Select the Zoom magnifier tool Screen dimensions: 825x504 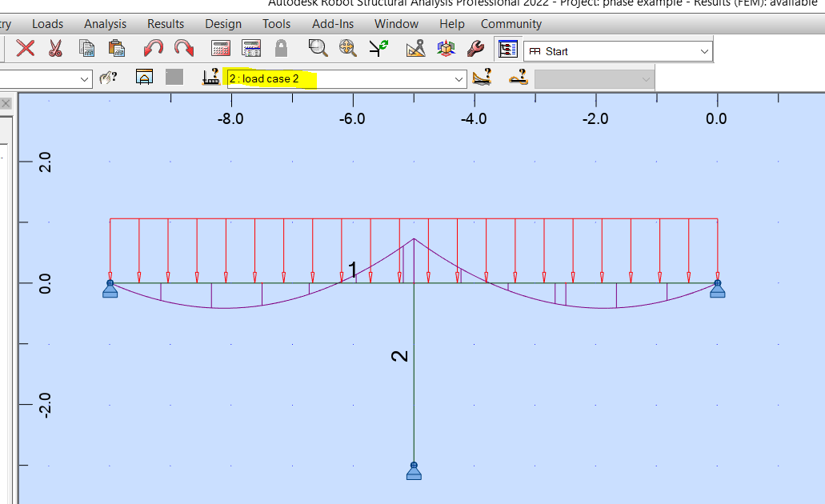(x=318, y=48)
